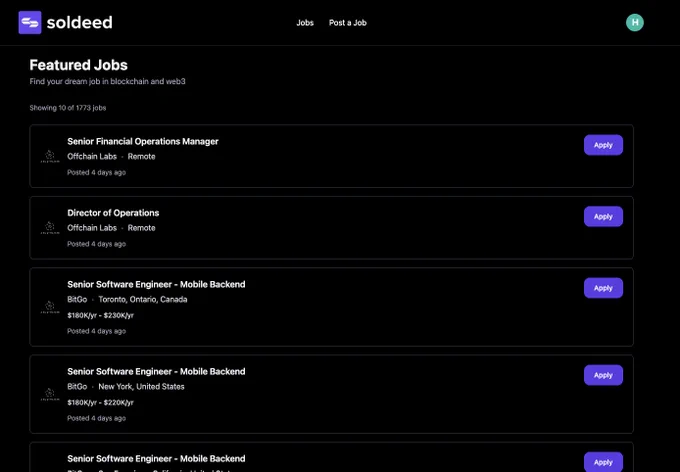Click Toronto, Ontario, Canada location text
The width and height of the screenshot is (680, 472).
click(143, 300)
